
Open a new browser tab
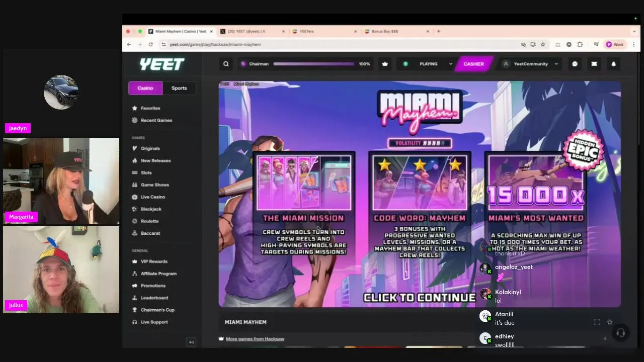(x=438, y=31)
